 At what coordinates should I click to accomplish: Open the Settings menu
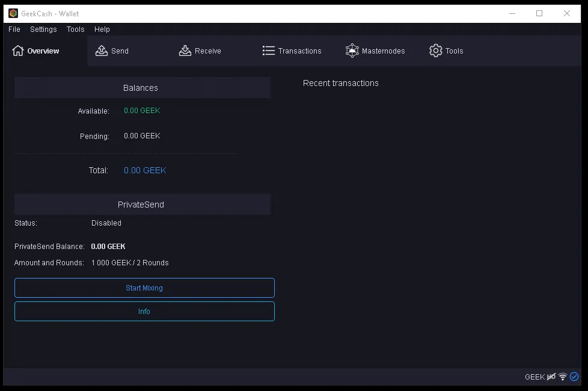(43, 29)
